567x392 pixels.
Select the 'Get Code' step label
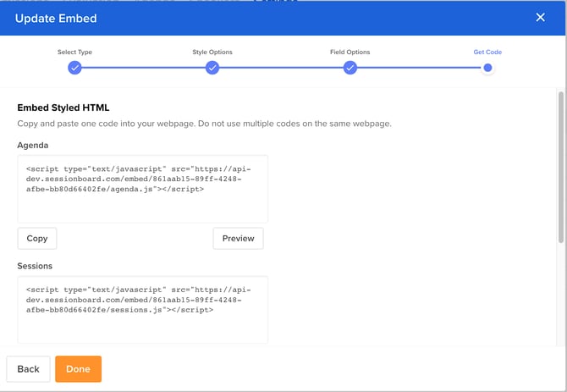tap(487, 52)
